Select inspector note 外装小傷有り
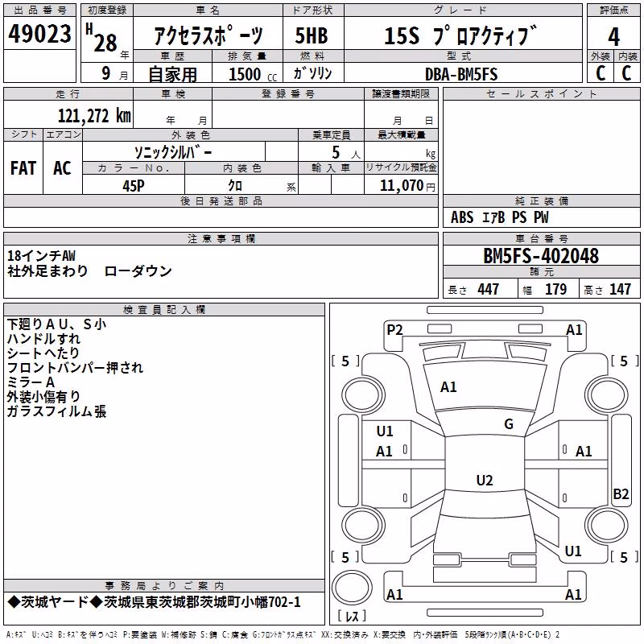 (43, 397)
